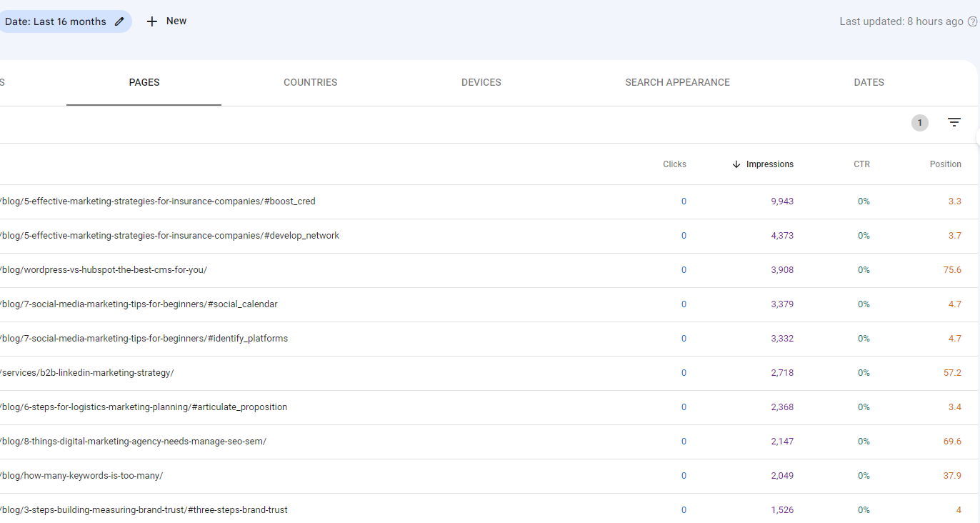
Task: Click the 2,718 impressions value
Action: coord(782,373)
